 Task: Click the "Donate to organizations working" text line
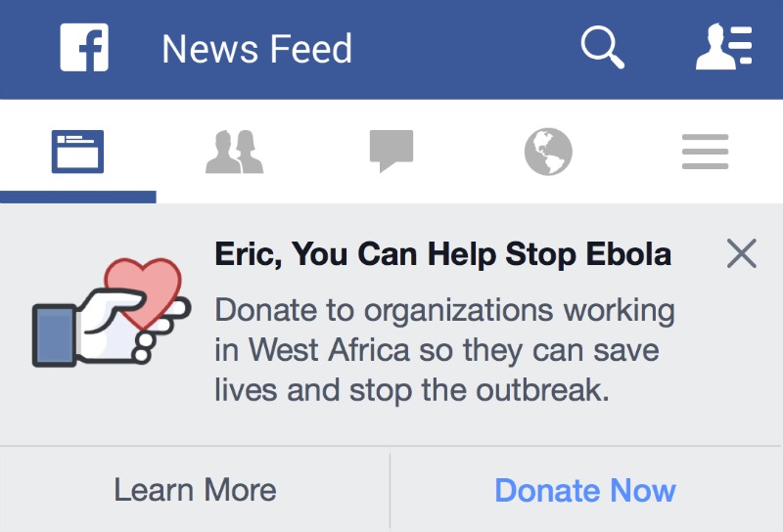pos(444,311)
